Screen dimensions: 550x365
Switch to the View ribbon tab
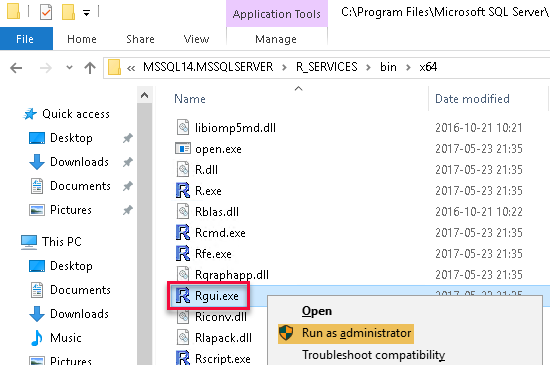coord(196,39)
